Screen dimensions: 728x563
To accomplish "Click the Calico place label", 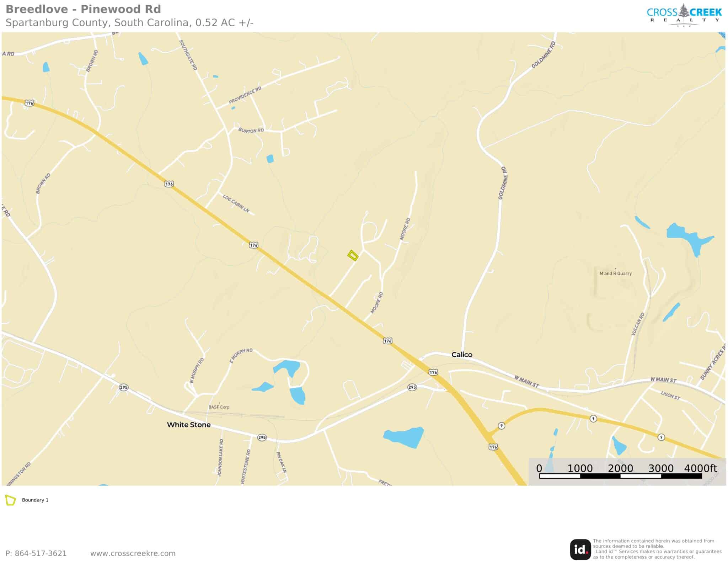I will point(462,355).
